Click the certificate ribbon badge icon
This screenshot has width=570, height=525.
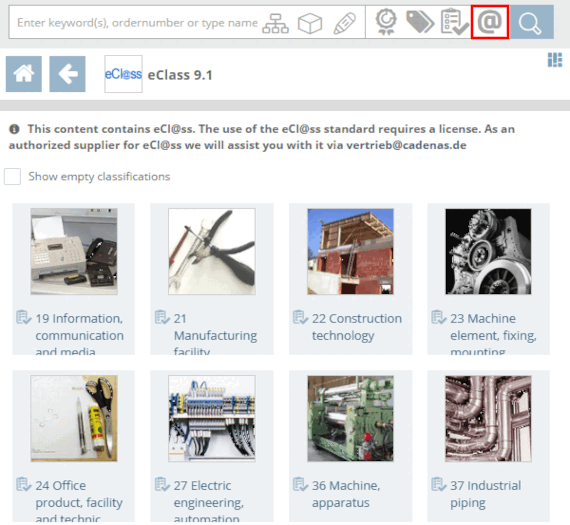click(x=386, y=22)
